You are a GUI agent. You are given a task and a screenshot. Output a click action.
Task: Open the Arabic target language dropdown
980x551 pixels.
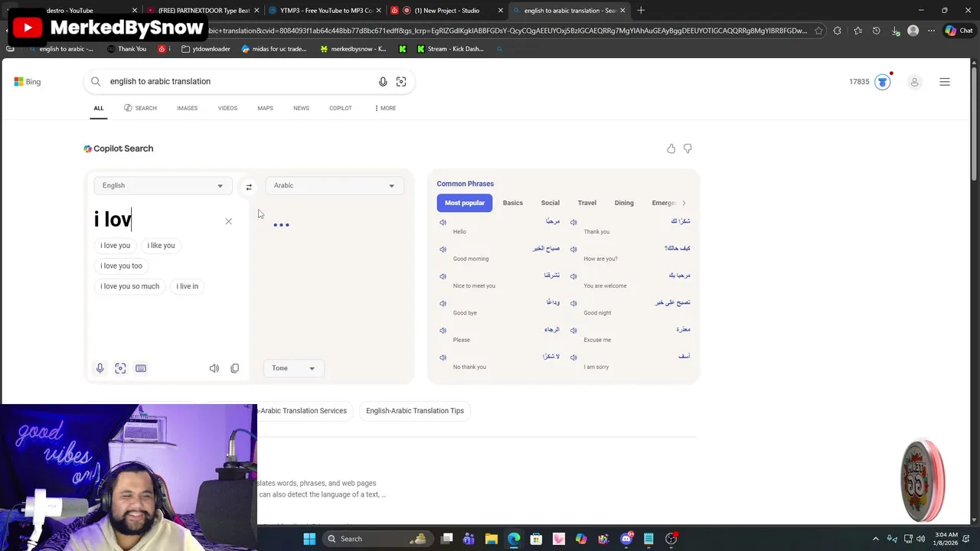pyautogui.click(x=334, y=185)
